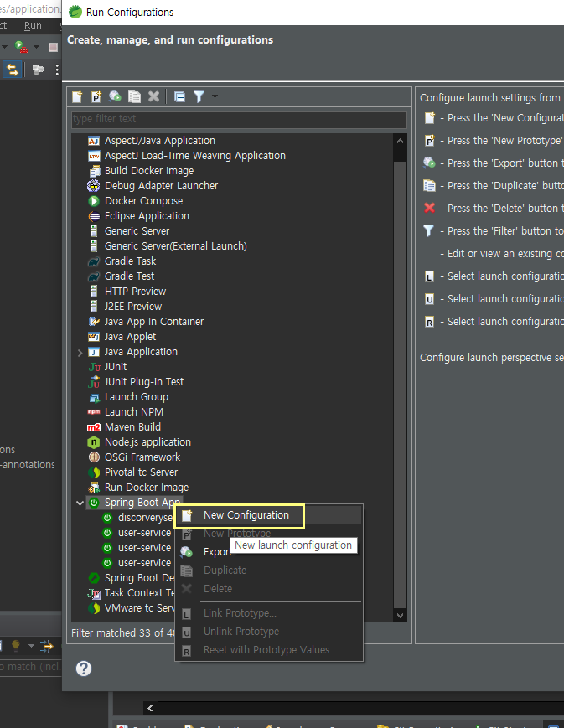564x728 pixels.
Task: Select Generic Server entry
Action: 137,231
